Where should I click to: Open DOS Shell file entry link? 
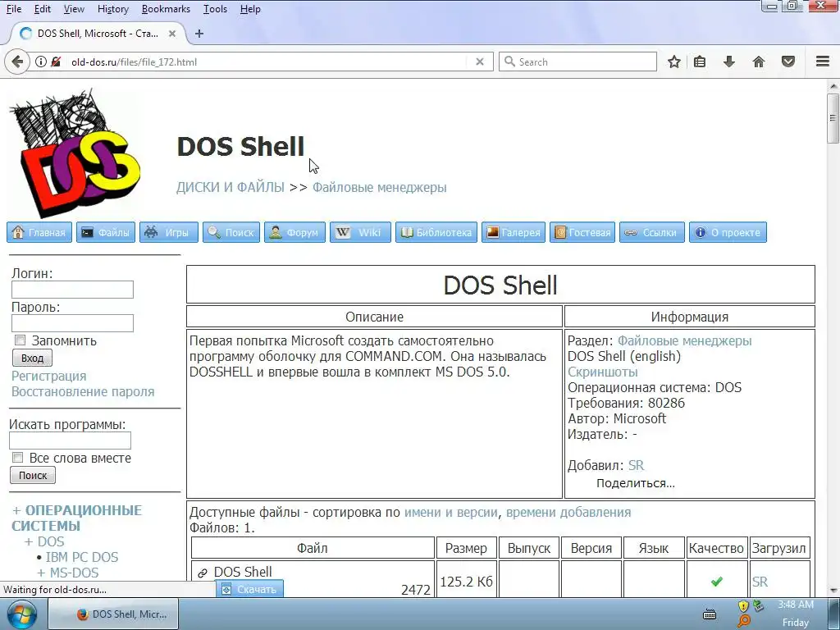pyautogui.click(x=243, y=572)
